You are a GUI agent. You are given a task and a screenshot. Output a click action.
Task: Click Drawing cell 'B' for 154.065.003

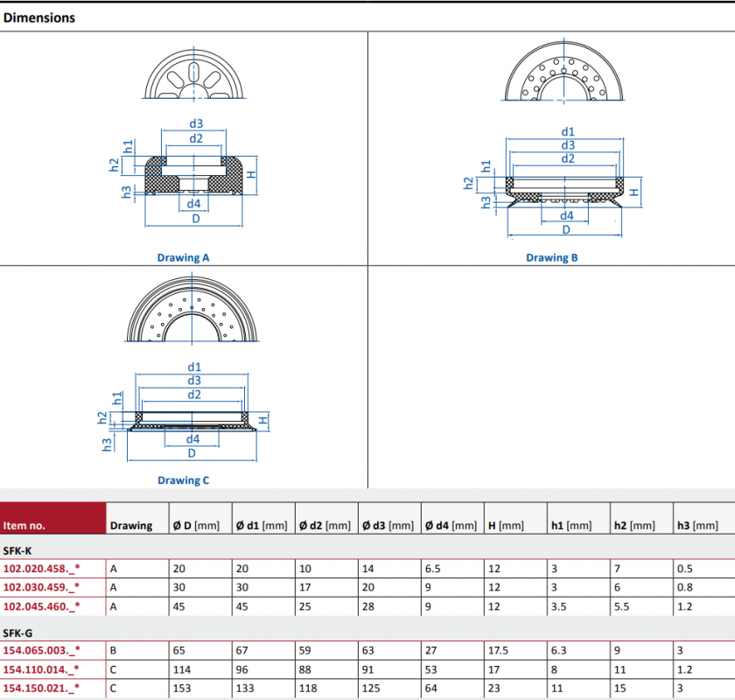point(113,651)
